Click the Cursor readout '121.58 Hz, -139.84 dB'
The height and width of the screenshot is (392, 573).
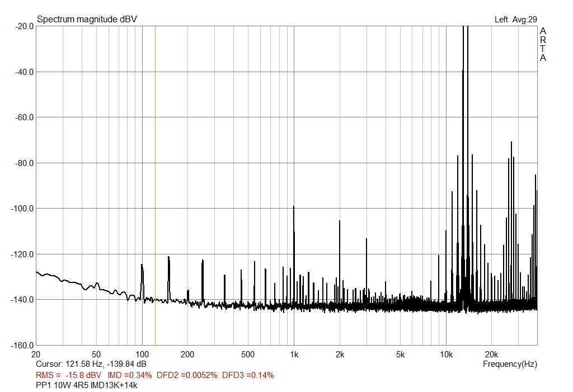coord(106,364)
